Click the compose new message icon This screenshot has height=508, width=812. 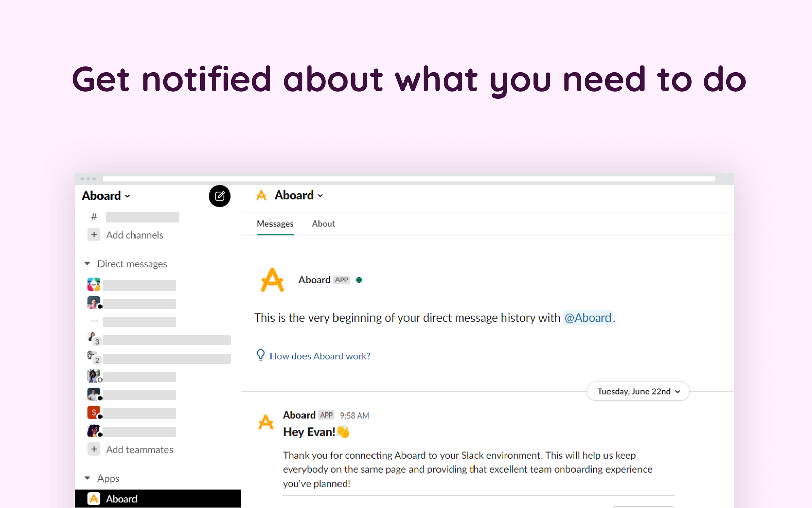point(219,196)
